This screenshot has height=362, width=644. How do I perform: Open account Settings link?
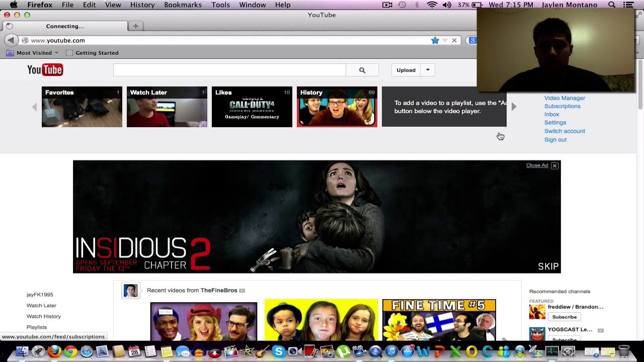[555, 122]
